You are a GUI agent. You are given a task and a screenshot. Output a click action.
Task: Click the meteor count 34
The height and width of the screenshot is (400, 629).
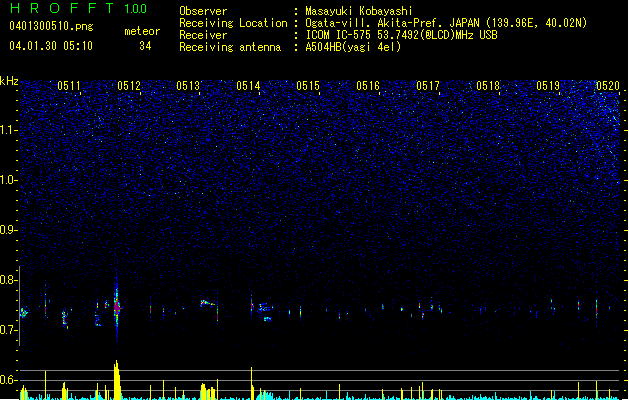[145, 46]
